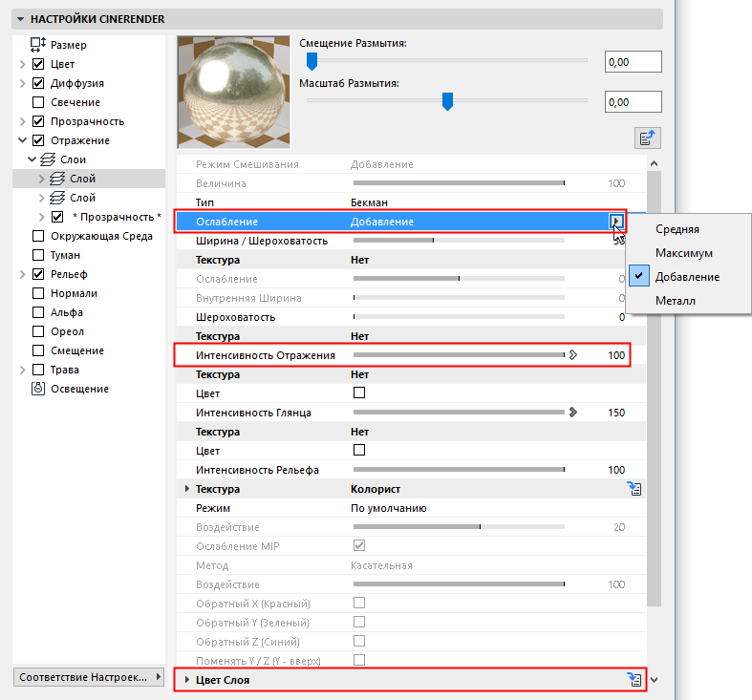The image size is (752, 700).
Task: Select the Шероховатость parameter row
Action: 411,317
